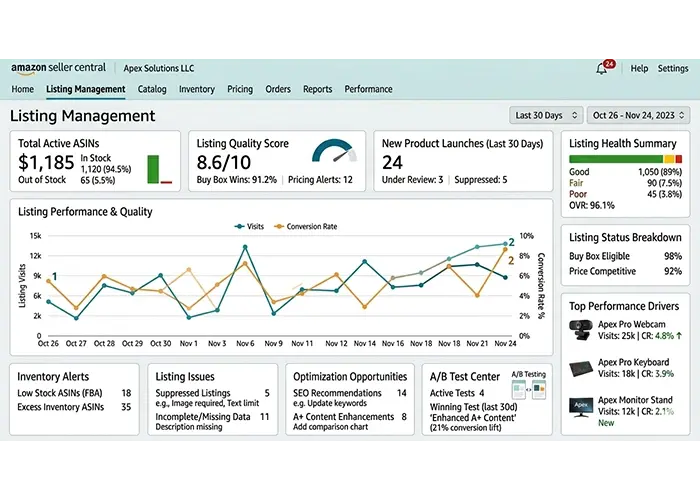The height and width of the screenshot is (500, 700).
Task: Navigate to the Pricing tab
Action: pyautogui.click(x=240, y=89)
